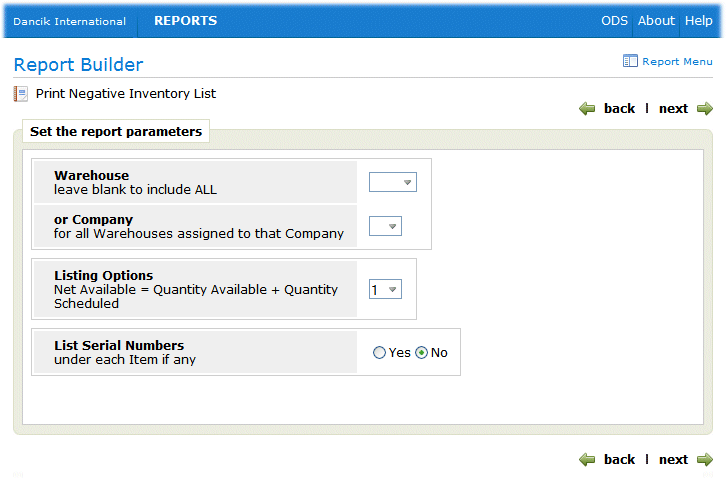Image resolution: width=726 pixels, height=479 pixels.
Task: Click the Report Menu table icon
Action: 630,61
